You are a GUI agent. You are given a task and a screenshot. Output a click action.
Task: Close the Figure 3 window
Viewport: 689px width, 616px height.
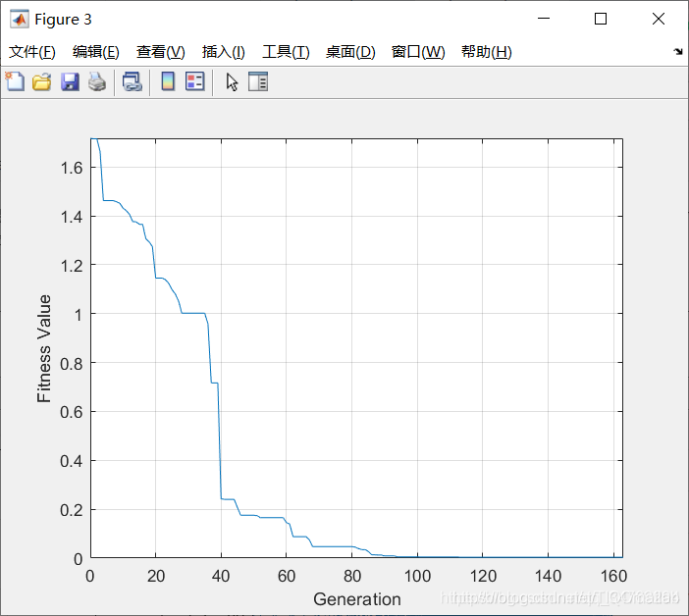(659, 19)
